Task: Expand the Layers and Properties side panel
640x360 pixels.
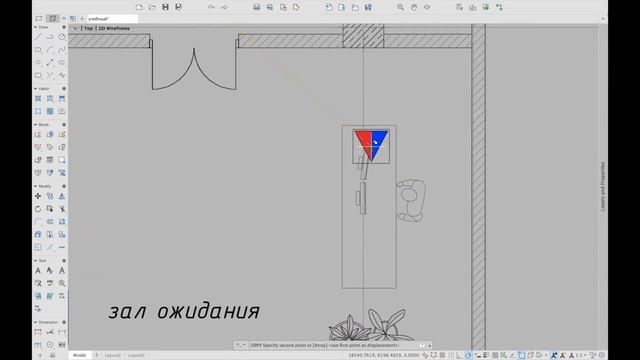Action: pos(602,187)
